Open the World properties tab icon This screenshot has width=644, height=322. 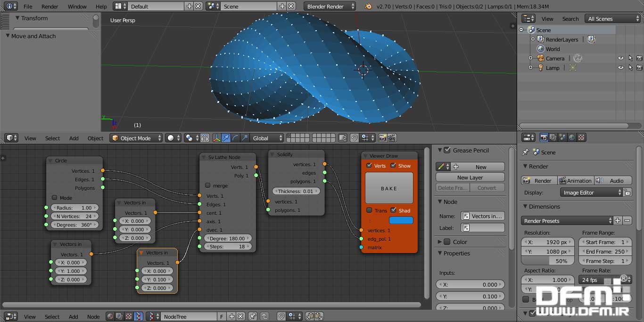click(x=572, y=137)
